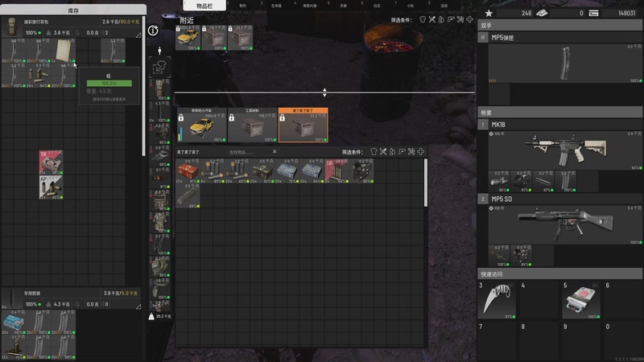Select the paper sheet in the backpack
The height and width of the screenshot is (362, 644).
click(64, 51)
